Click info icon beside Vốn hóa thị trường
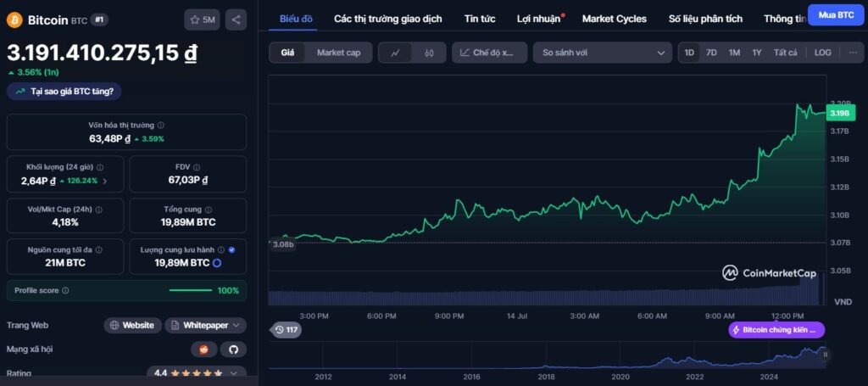 160,126
